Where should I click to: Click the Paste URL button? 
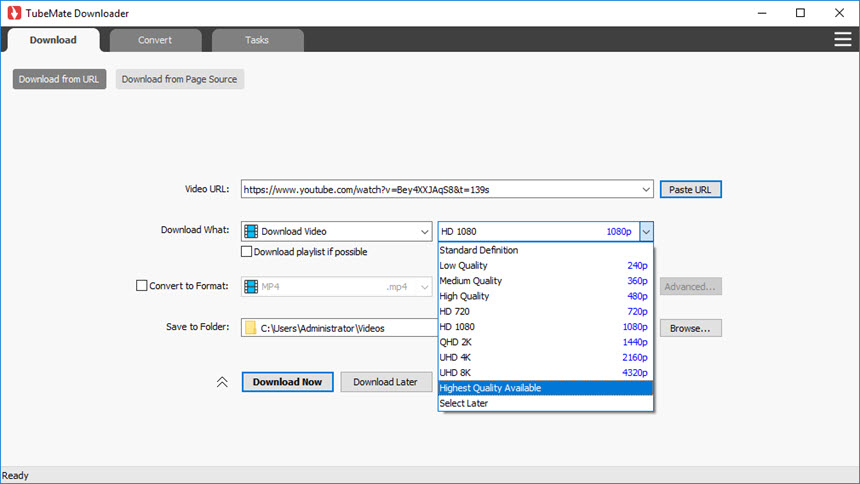(x=690, y=189)
